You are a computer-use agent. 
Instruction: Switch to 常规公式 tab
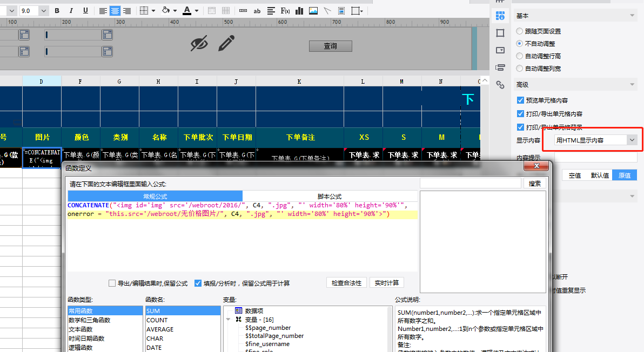coord(155,197)
